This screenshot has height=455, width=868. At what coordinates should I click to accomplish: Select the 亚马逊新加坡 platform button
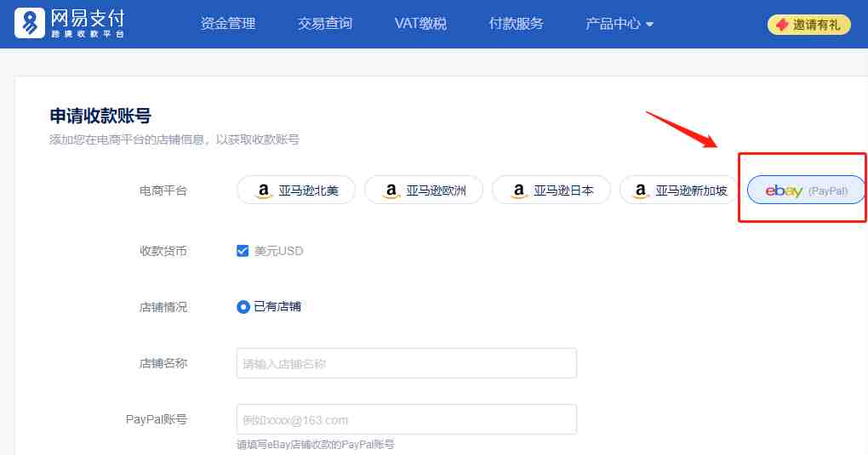679,191
